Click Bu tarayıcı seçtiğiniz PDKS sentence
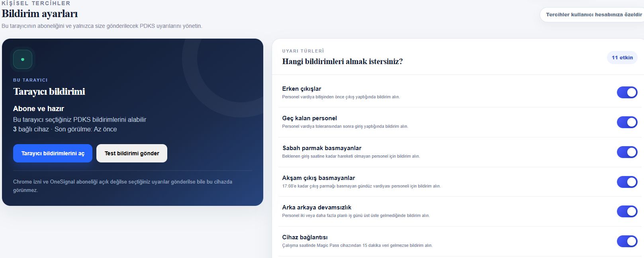The image size is (644, 258). coord(80,119)
